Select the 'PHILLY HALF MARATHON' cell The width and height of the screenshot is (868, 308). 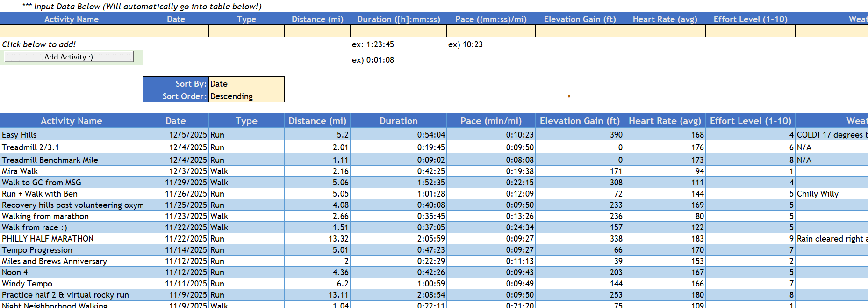(x=72, y=239)
